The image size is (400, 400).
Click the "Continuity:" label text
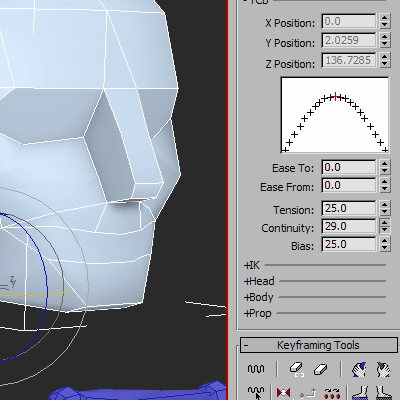pos(287,228)
